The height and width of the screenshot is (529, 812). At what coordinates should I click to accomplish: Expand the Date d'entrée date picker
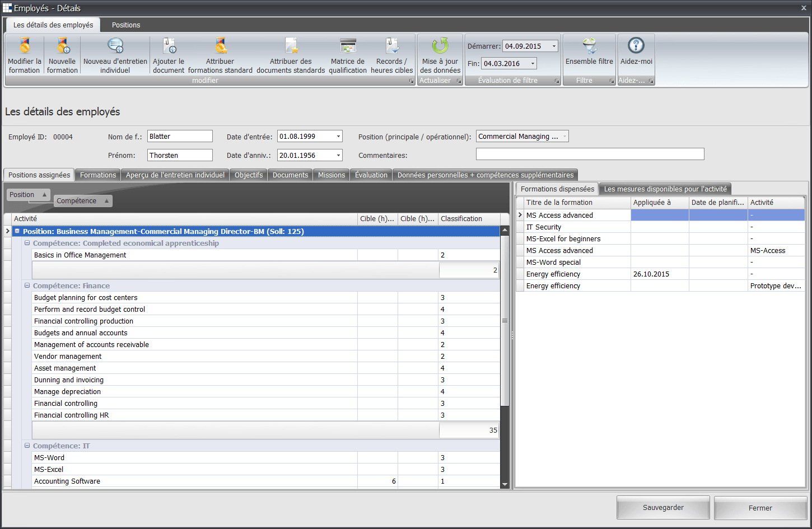point(338,137)
